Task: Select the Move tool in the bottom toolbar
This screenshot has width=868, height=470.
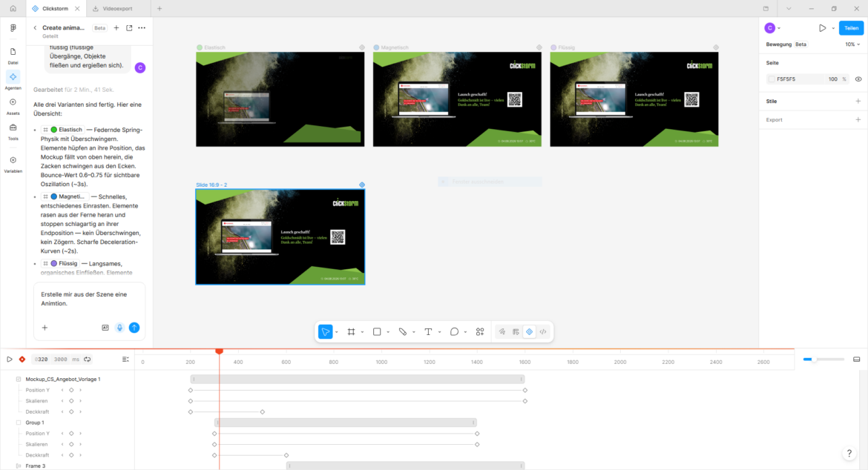Action: point(326,332)
